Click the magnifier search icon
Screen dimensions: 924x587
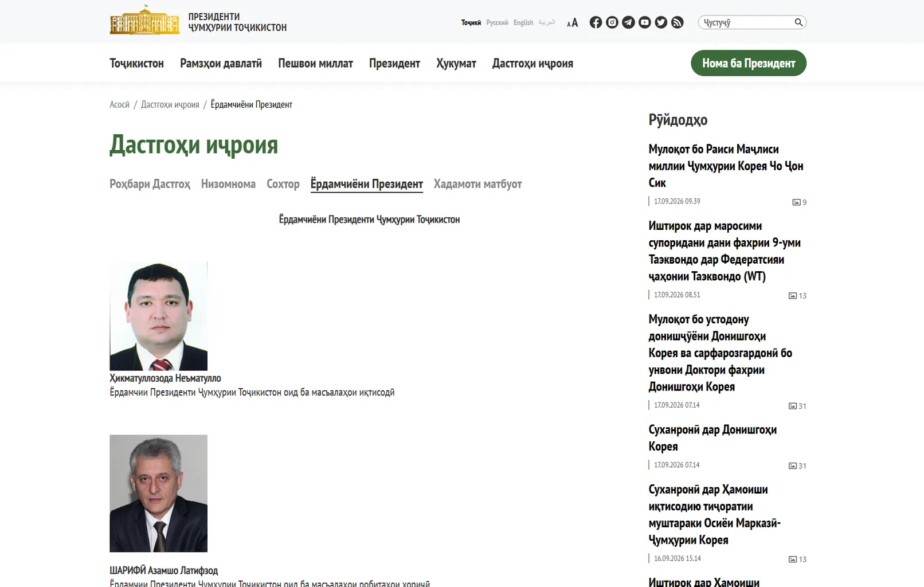tap(798, 22)
